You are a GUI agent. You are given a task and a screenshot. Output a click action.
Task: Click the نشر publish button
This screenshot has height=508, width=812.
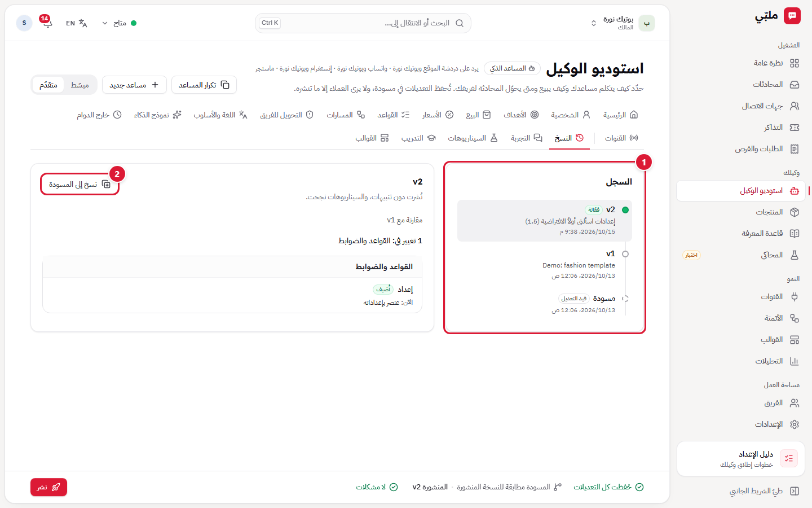(x=48, y=487)
